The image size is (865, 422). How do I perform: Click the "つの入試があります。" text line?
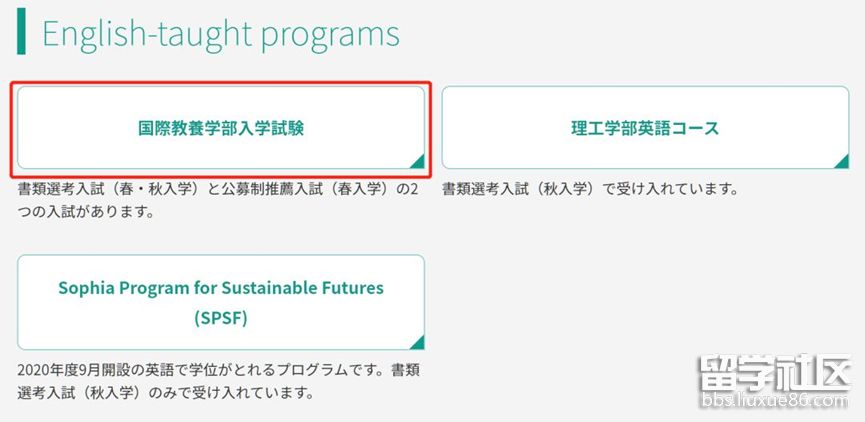pos(89,212)
